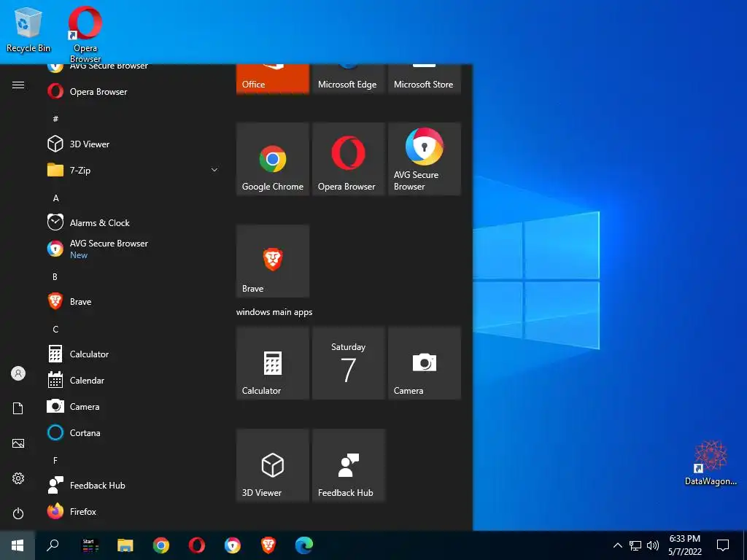
Task: Open the Camera tile
Action: [425, 363]
